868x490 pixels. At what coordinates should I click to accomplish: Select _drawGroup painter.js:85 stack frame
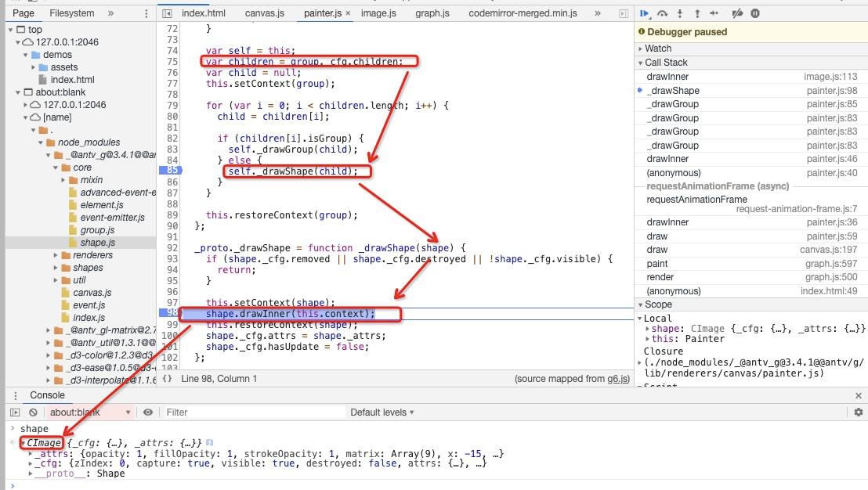click(750, 104)
